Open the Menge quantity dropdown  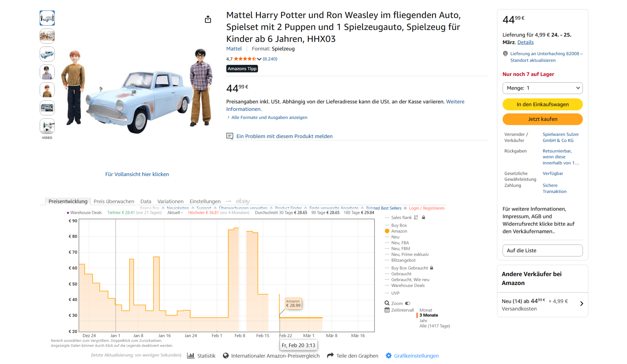542,88
